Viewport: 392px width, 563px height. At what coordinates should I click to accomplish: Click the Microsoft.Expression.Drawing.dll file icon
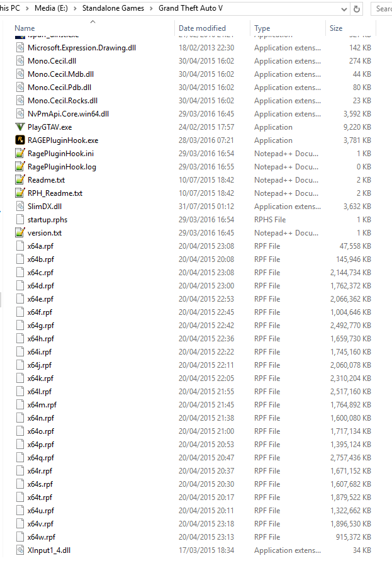point(20,48)
